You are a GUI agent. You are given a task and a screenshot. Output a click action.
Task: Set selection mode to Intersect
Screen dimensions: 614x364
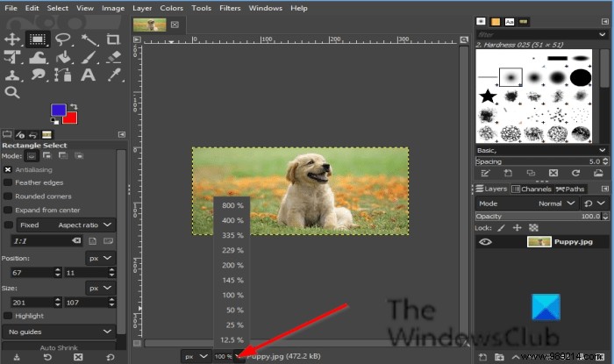[x=79, y=155]
